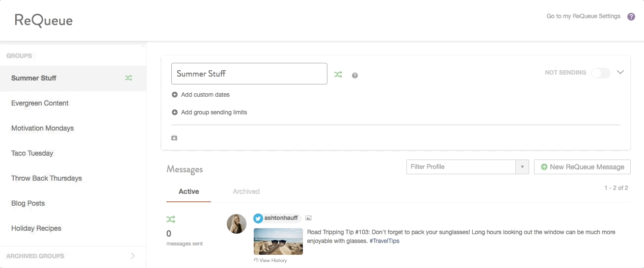Click the 0 messages sent counter

[x=185, y=238]
